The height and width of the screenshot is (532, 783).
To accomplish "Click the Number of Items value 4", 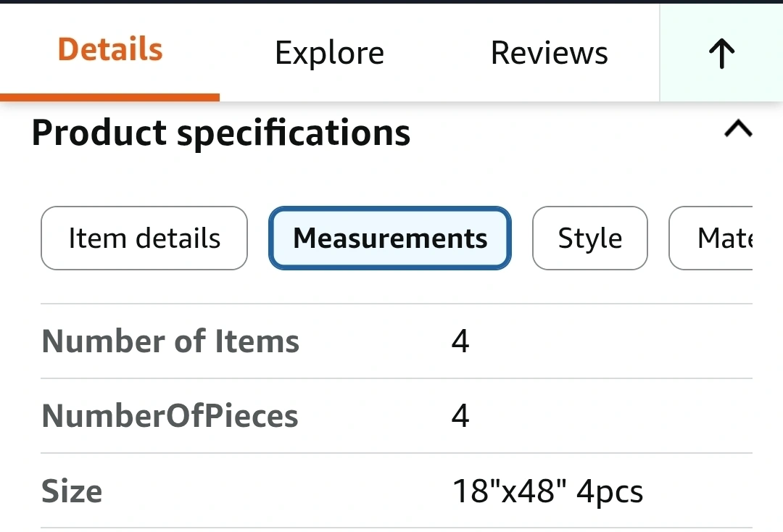I will click(x=460, y=341).
